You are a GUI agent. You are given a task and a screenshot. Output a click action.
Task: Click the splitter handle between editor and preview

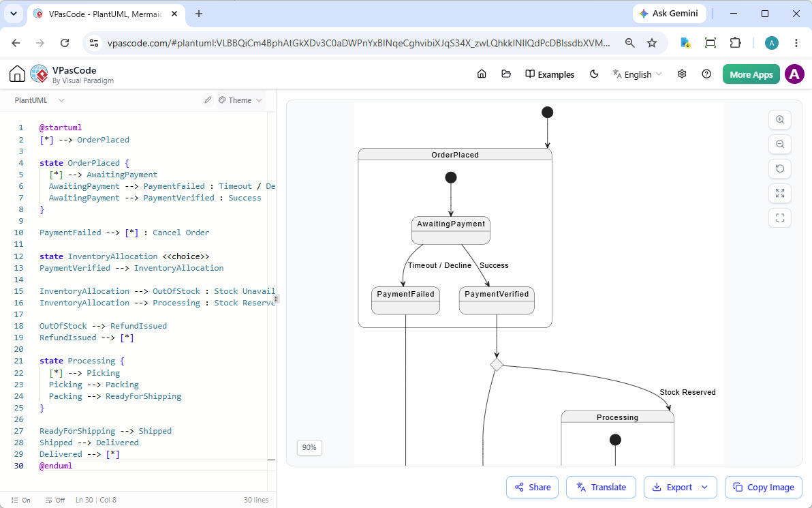pyautogui.click(x=276, y=299)
